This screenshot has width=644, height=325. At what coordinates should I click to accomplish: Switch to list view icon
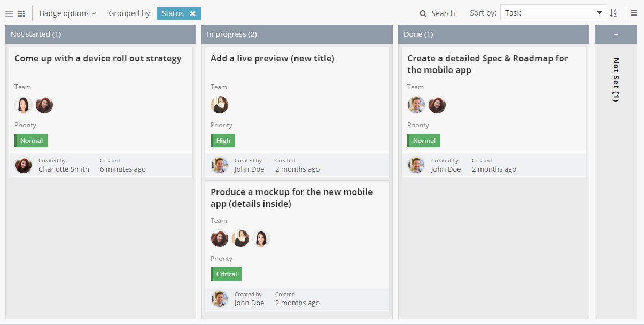(9, 13)
